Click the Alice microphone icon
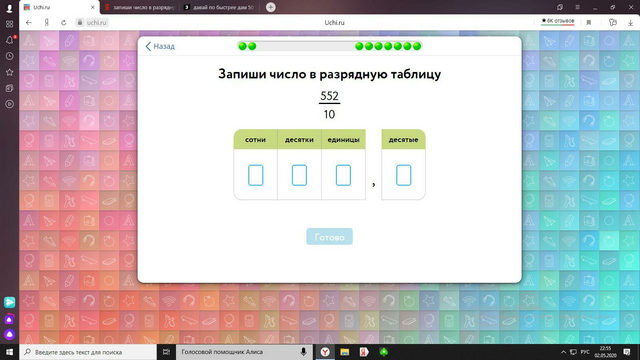Viewport: 640px width, 360px height. pyautogui.click(x=303, y=352)
